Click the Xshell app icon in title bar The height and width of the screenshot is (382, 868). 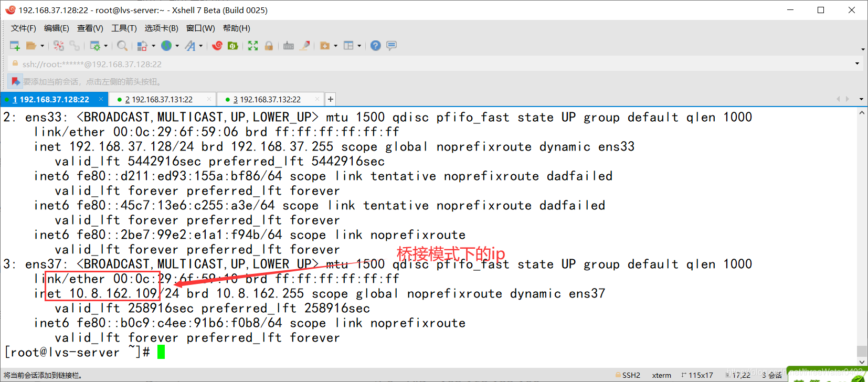tap(10, 10)
